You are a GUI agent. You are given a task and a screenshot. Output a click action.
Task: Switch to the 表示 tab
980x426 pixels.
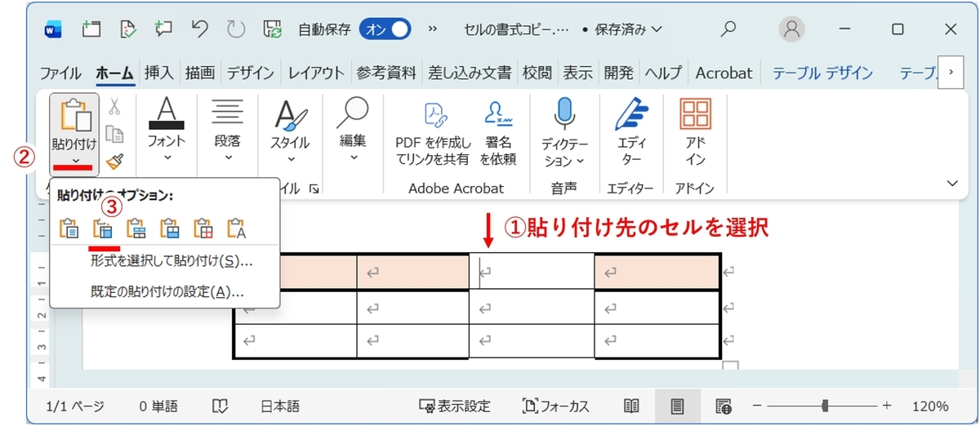click(577, 73)
